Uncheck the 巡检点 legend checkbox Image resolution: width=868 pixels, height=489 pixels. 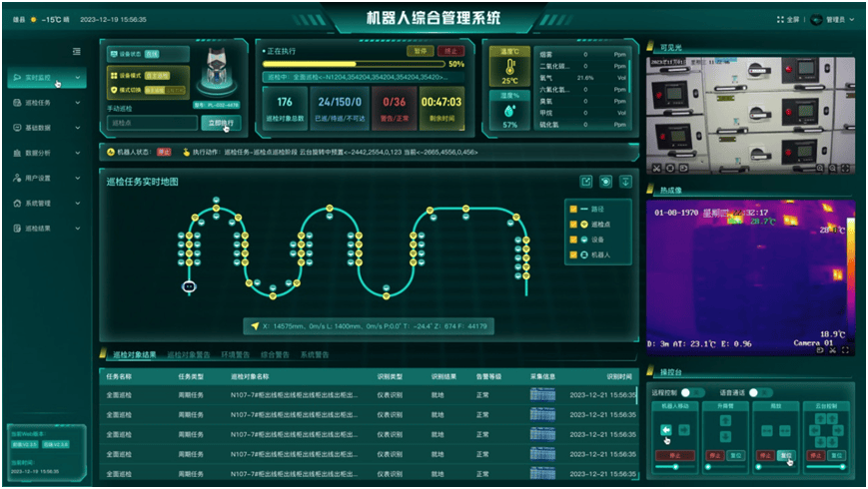pos(573,224)
